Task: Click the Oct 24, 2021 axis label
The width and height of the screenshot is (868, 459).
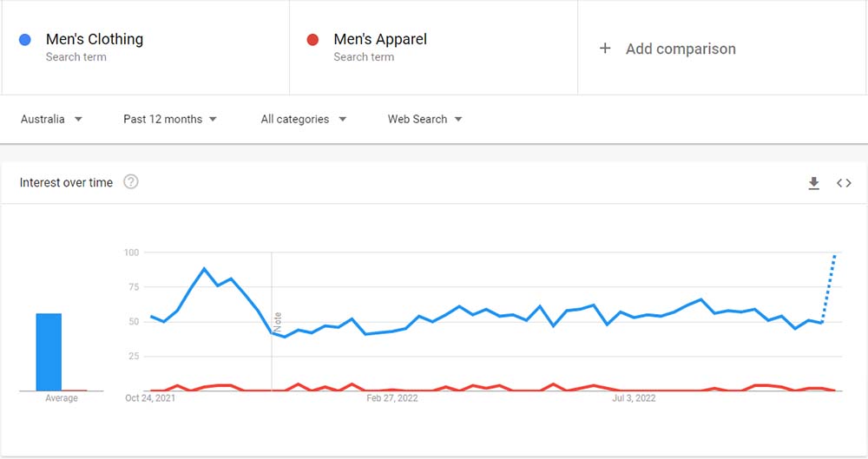Action: [x=150, y=398]
